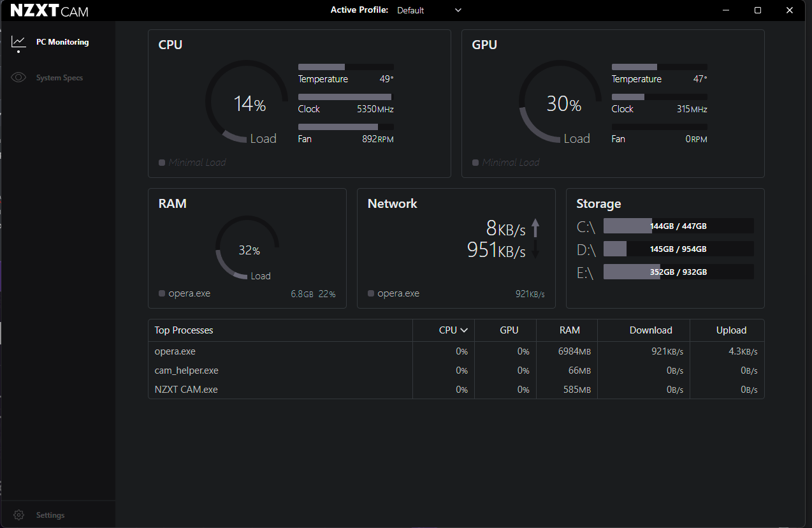This screenshot has width=812, height=528.
Task: Sort processes by RAM column
Action: 570,330
